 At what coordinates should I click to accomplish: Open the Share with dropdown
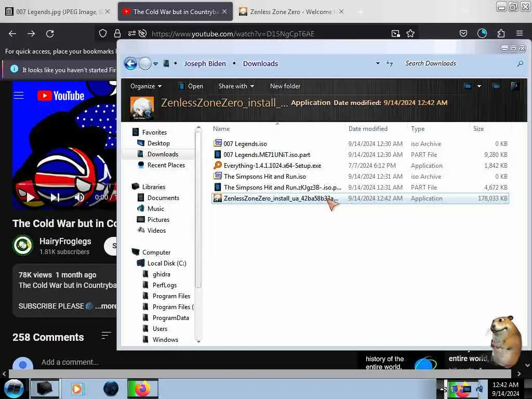pyautogui.click(x=236, y=86)
